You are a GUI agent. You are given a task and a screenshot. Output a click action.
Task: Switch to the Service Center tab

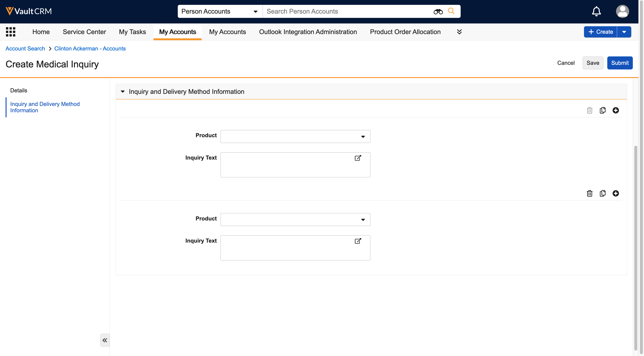point(84,32)
